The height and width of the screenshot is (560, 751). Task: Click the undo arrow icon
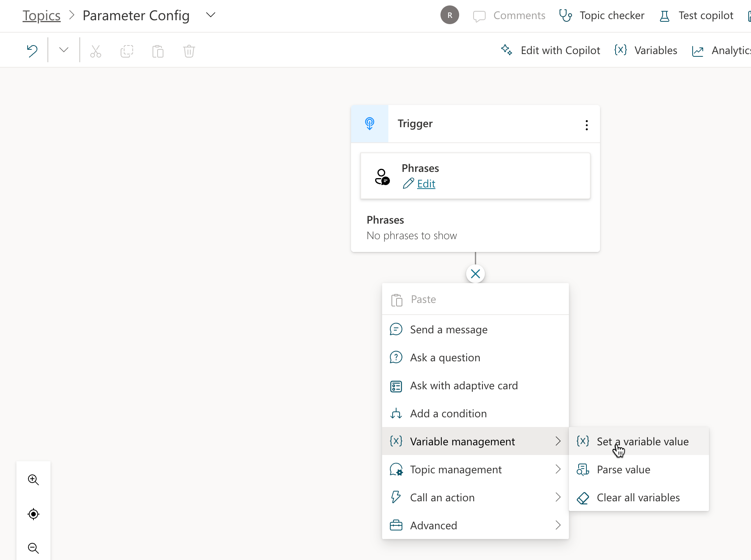(x=32, y=51)
